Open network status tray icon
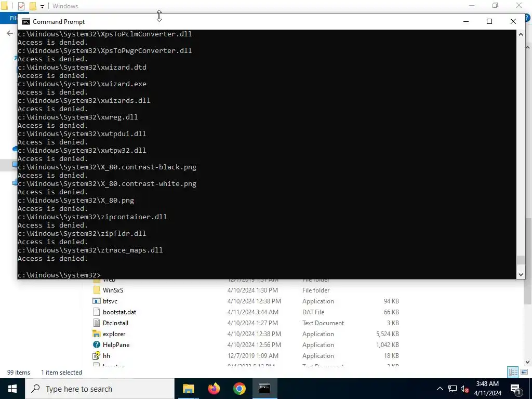Viewport: 532px width, 399px height. point(453,389)
